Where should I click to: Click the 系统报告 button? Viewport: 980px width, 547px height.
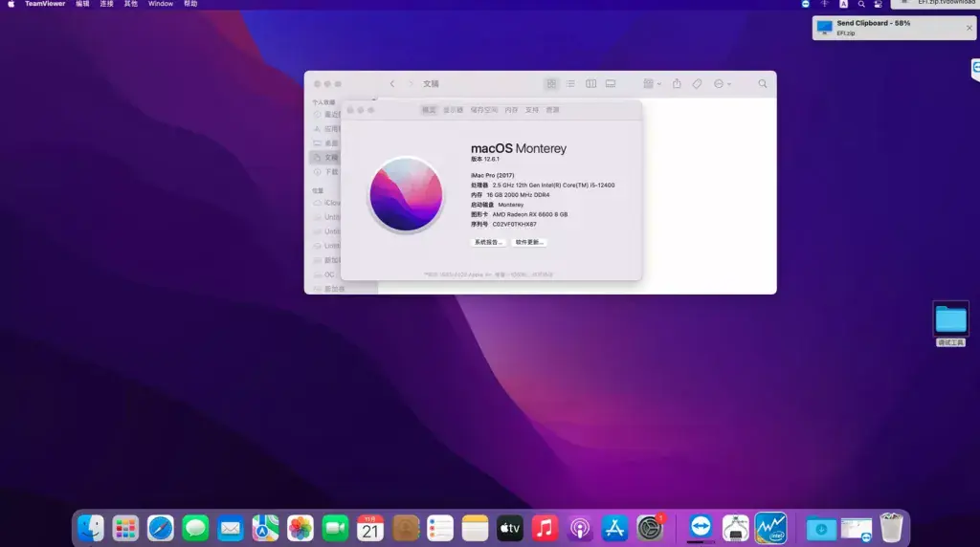488,242
